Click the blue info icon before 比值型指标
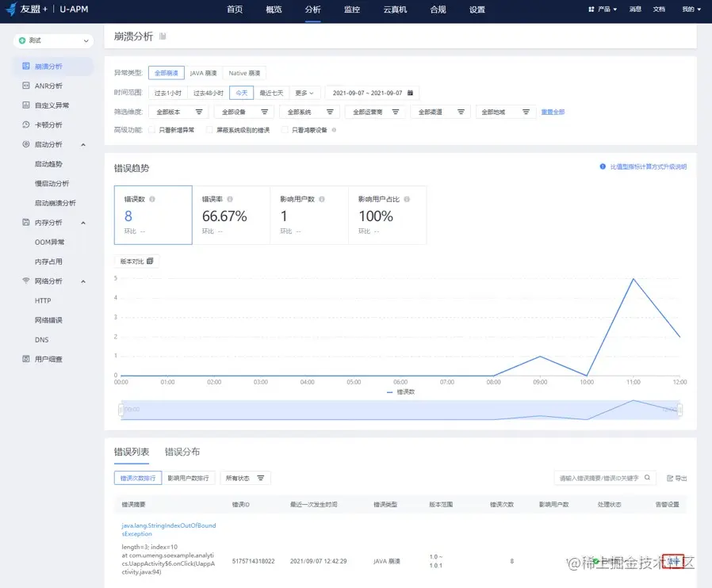Screen dimensions: 712x588 pyautogui.click(x=603, y=166)
